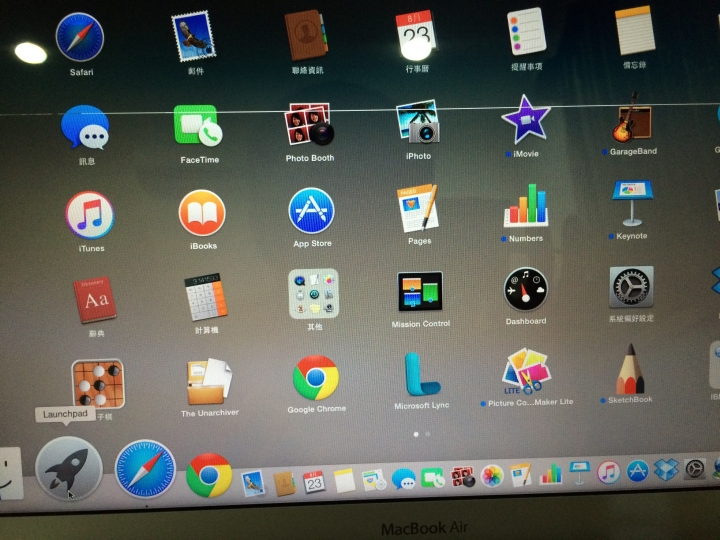720x540 pixels.
Task: Launch Google Chrome from the Launchpad grid
Action: tap(316, 377)
